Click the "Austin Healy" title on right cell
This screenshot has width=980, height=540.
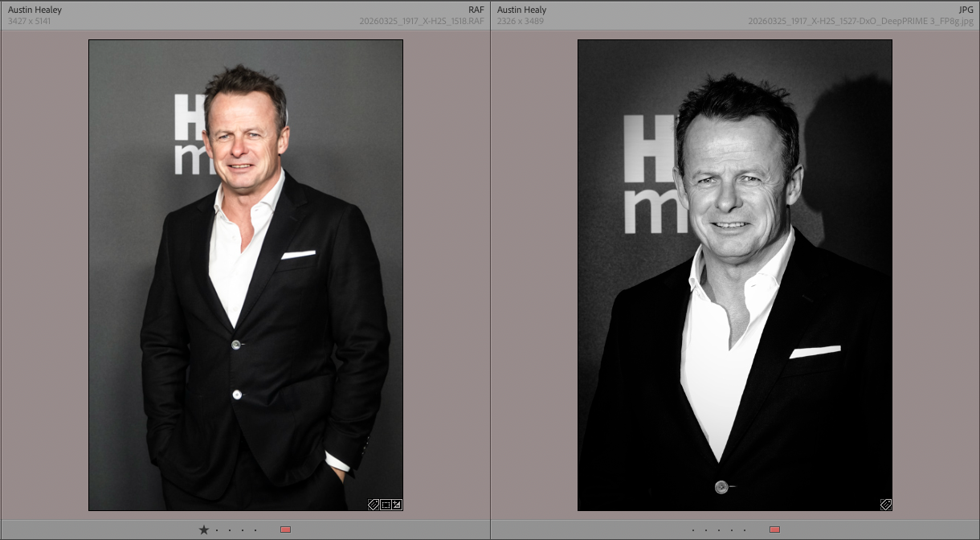(x=521, y=10)
